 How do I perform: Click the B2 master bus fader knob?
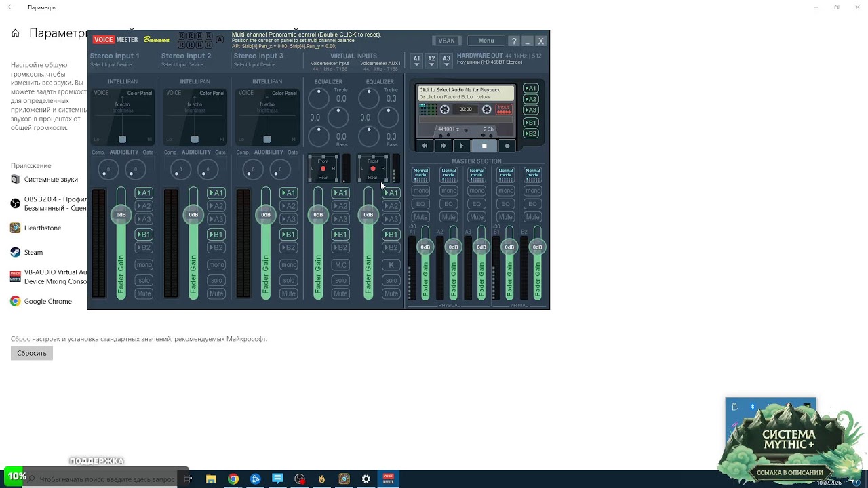tap(537, 247)
